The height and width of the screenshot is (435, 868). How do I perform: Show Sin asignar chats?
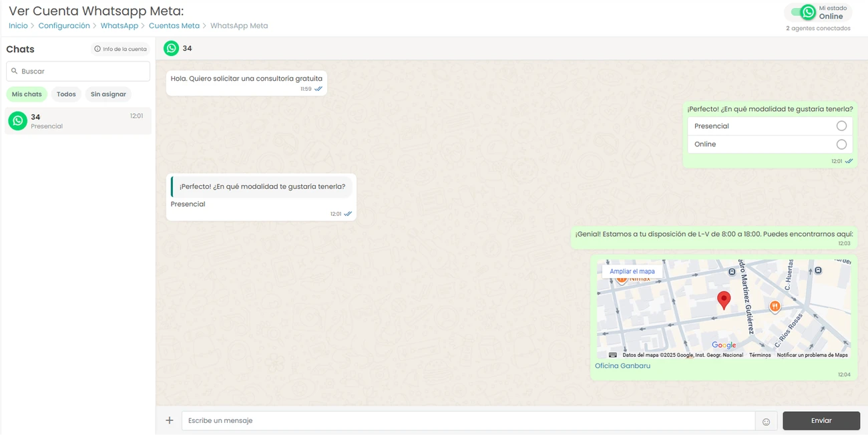pyautogui.click(x=108, y=94)
